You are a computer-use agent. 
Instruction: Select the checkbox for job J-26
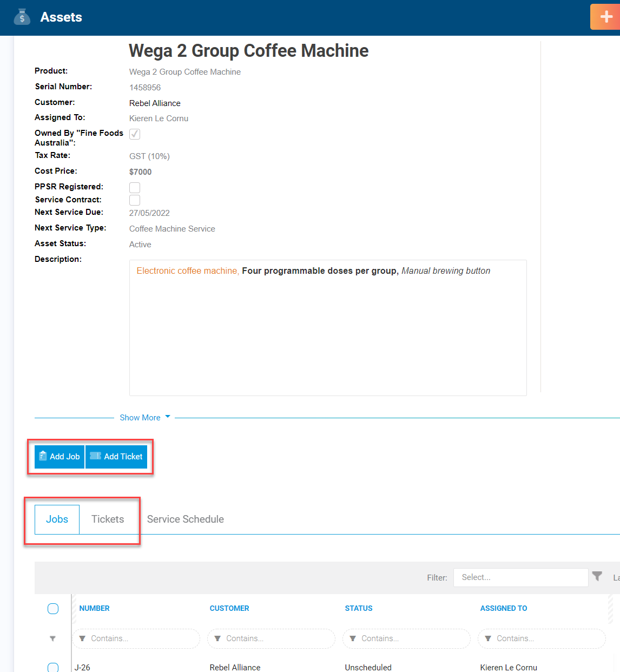53,668
